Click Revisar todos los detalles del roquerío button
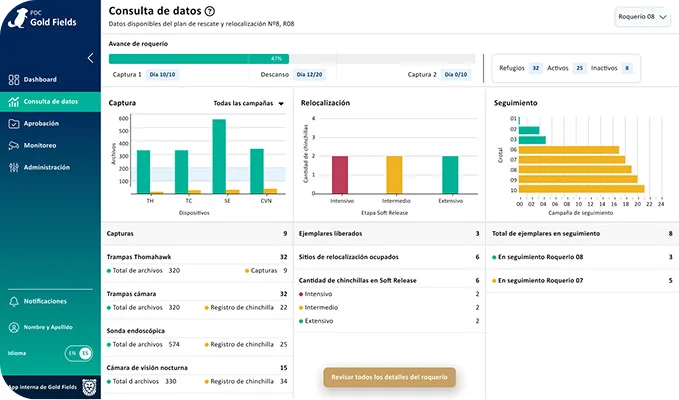The height and width of the screenshot is (400, 679). (x=389, y=377)
